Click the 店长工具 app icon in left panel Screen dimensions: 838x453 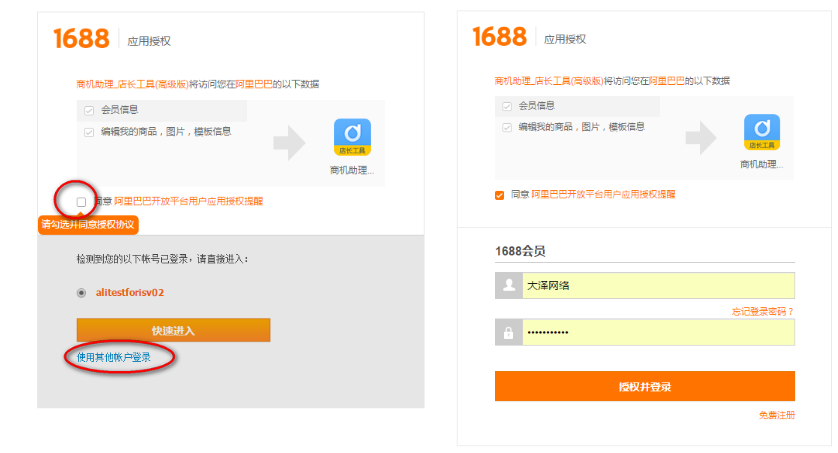click(352, 137)
